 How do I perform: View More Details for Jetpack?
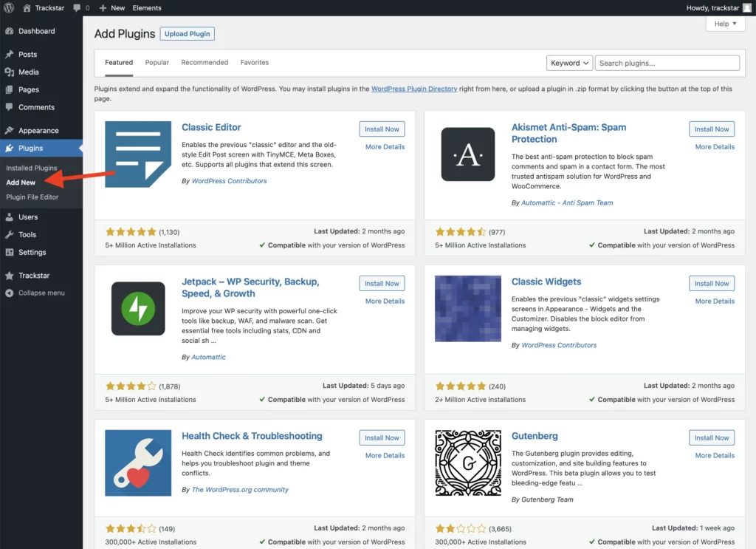(385, 301)
